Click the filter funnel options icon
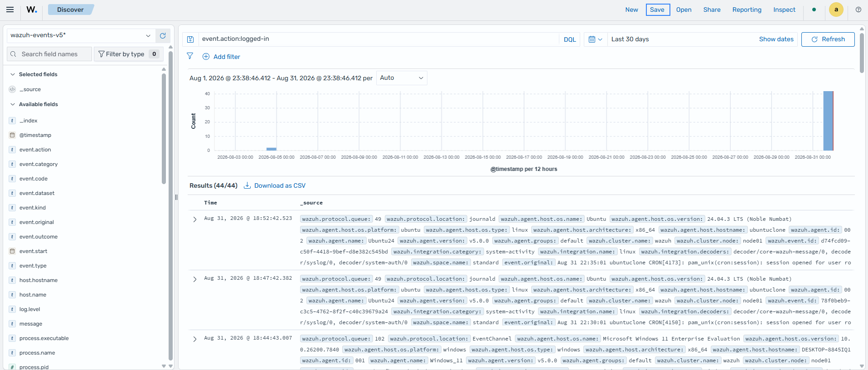Viewport: 868px width, 370px height. [x=190, y=56]
